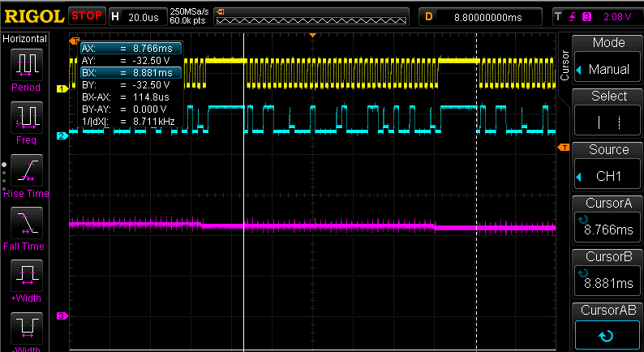Open the Horizontal measurement menu tab
This screenshot has height=352, width=644.
click(x=26, y=39)
